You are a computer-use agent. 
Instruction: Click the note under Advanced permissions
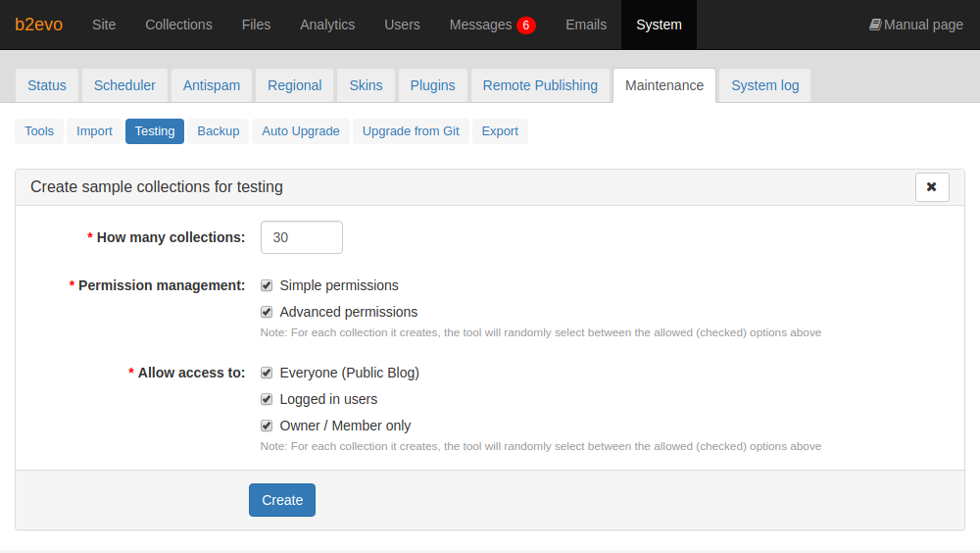coord(541,332)
